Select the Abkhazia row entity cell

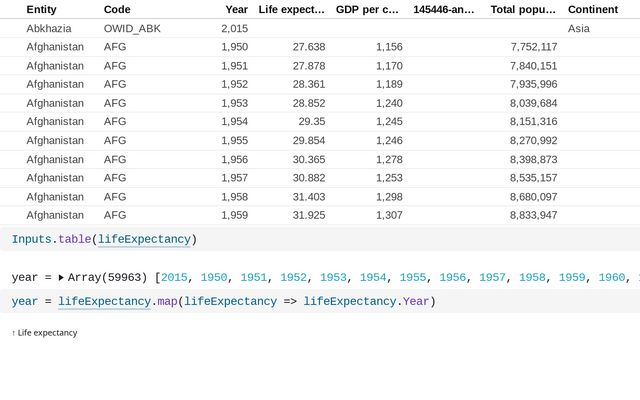(49, 29)
